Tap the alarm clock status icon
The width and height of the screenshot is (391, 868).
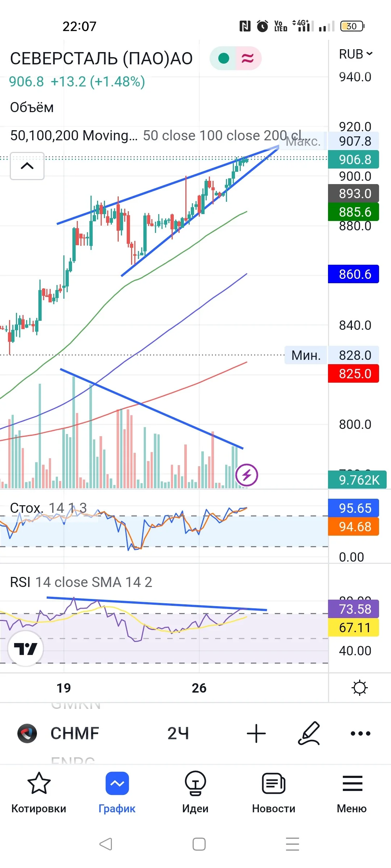point(262,26)
